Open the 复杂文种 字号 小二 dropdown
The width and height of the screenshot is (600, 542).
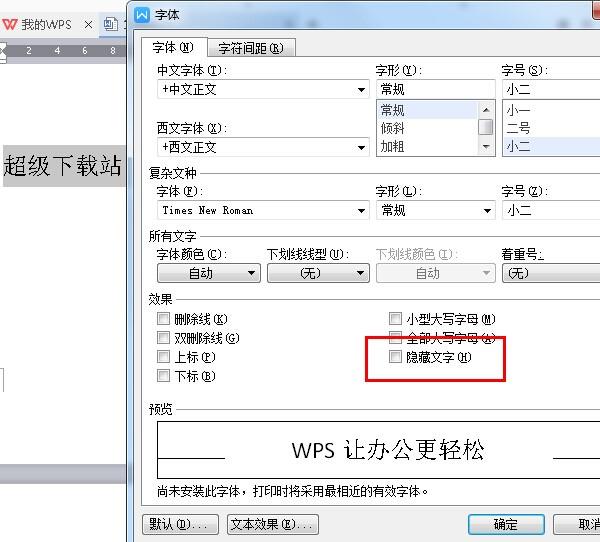coord(551,211)
